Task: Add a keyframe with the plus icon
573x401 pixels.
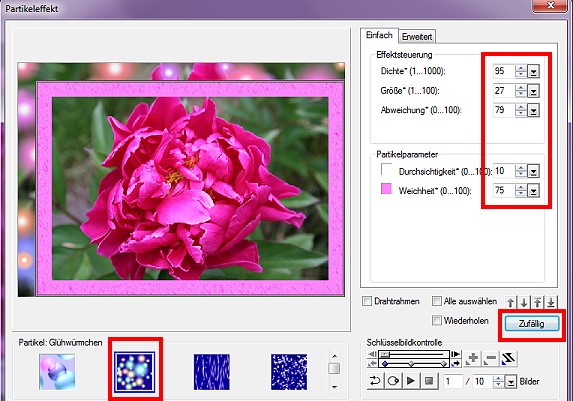Action: tap(473, 359)
